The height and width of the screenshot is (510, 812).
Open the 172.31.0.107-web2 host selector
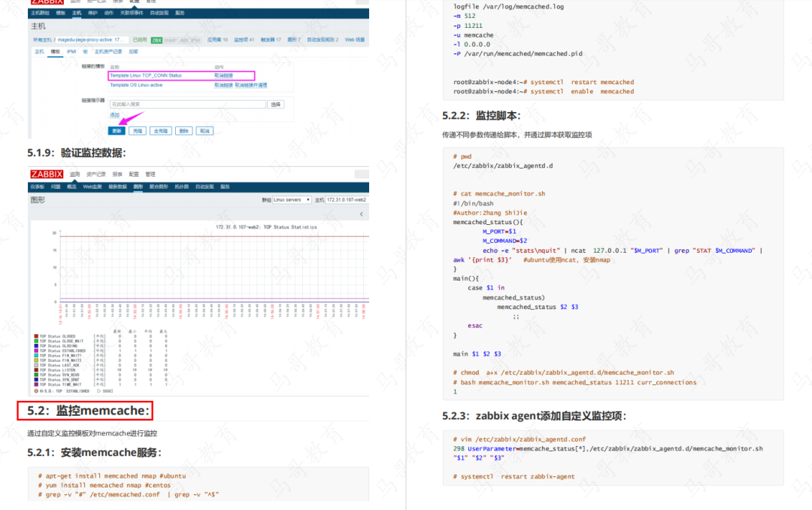[347, 199]
